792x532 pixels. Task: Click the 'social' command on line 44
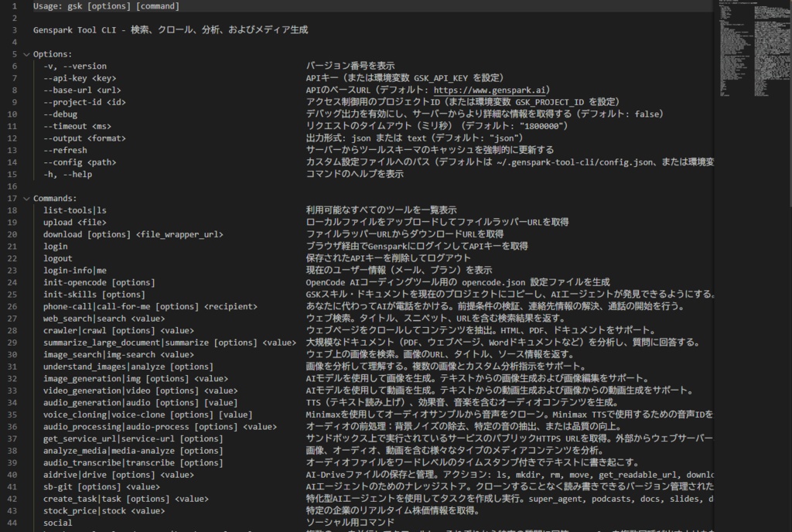[57, 523]
